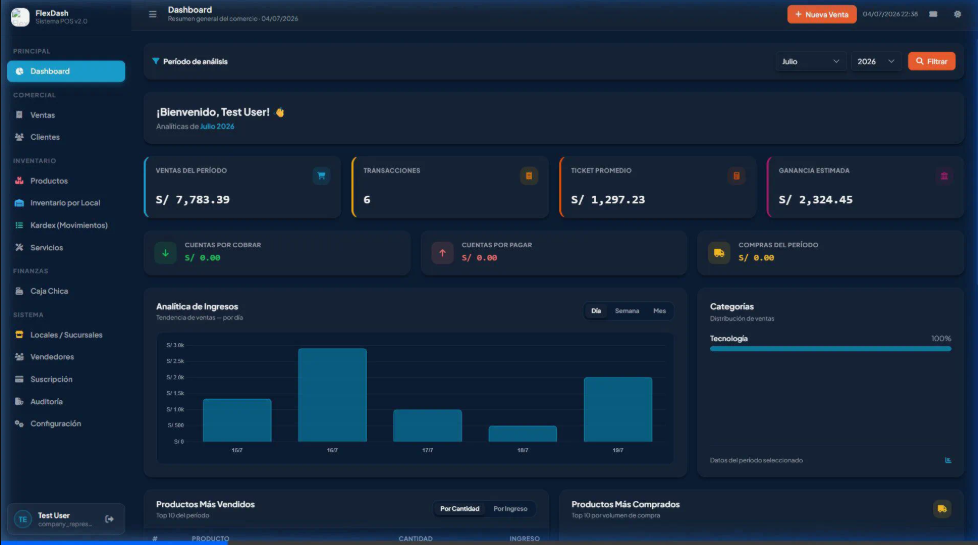The image size is (978, 545).
Task: Click the Inventario por Local icon
Action: click(x=19, y=203)
